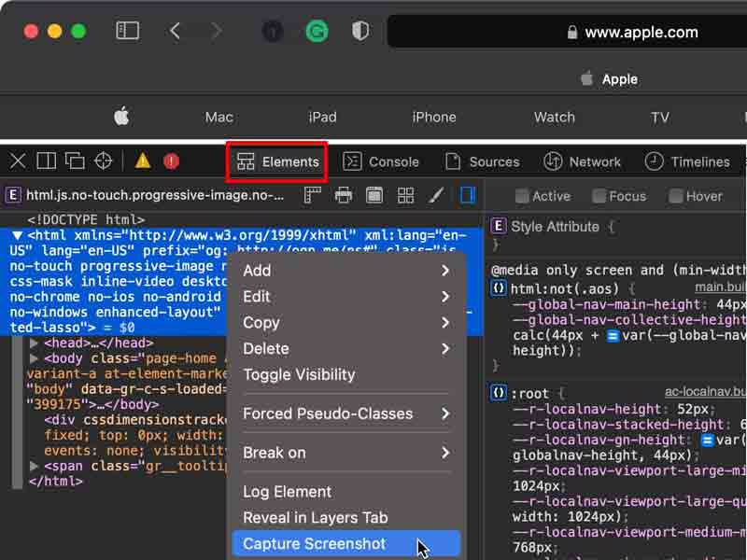Enable paint flashing brush icon
The width and height of the screenshot is (747, 560).
point(436,195)
